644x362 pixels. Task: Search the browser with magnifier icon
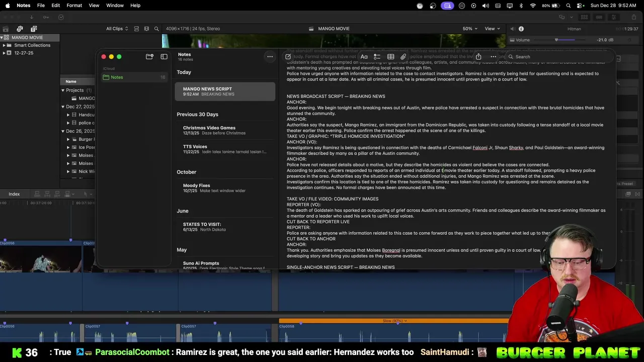[x=156, y=29]
